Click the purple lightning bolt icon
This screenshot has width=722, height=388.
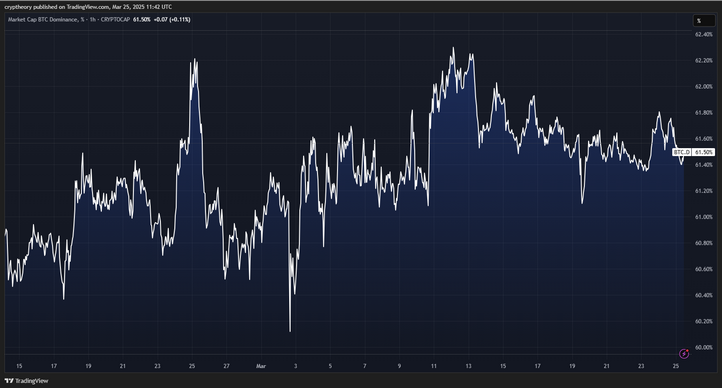pyautogui.click(x=684, y=353)
